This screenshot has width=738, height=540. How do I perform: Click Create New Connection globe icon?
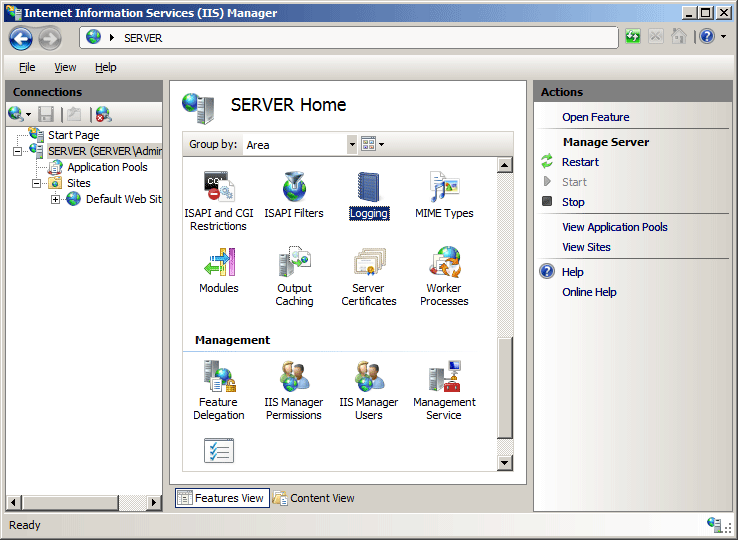click(x=16, y=114)
